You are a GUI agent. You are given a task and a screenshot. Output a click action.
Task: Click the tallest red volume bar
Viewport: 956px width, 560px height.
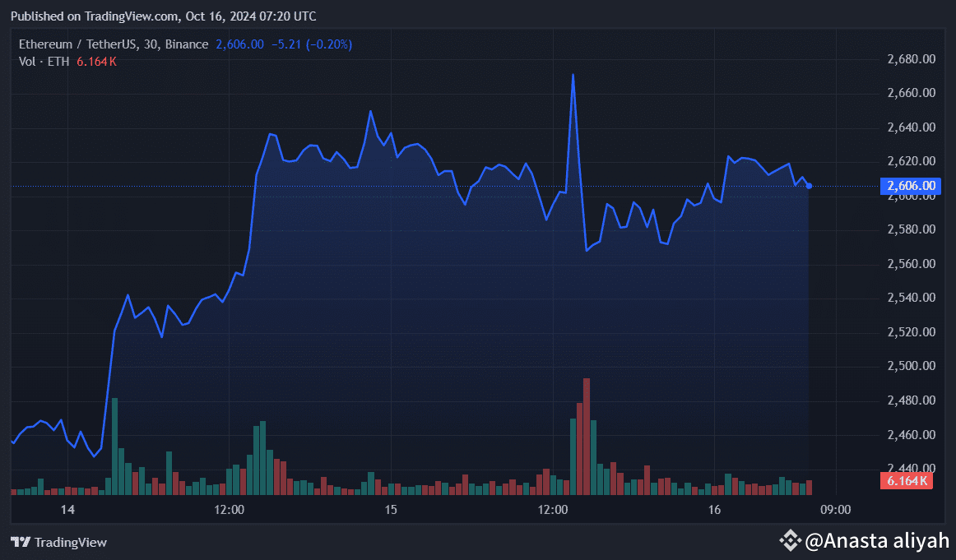click(587, 436)
